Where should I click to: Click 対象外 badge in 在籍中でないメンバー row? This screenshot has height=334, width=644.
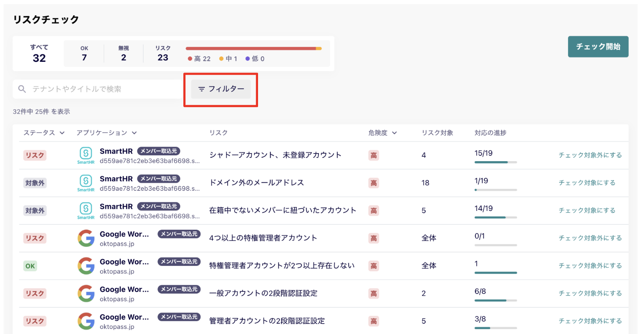(x=35, y=210)
